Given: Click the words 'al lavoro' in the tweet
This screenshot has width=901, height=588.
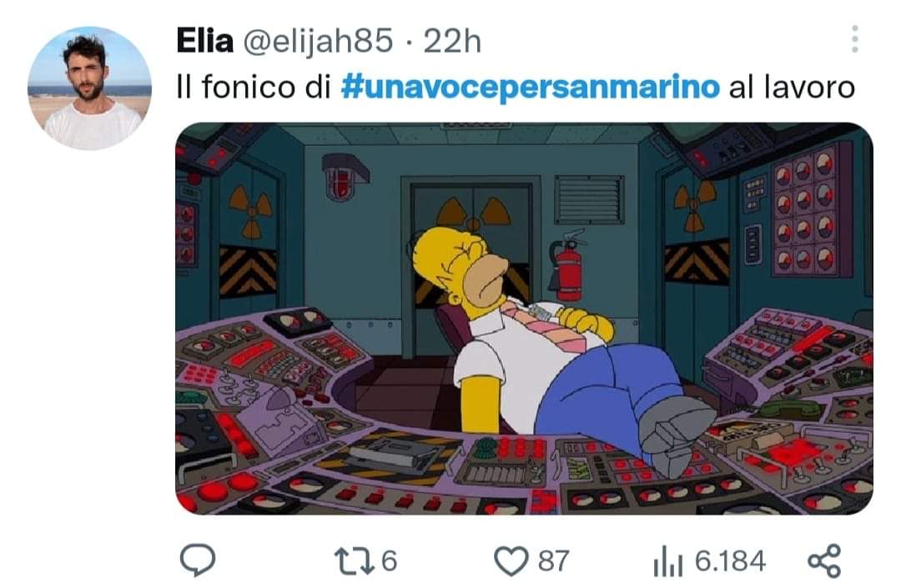Looking at the screenshot, I should (792, 88).
